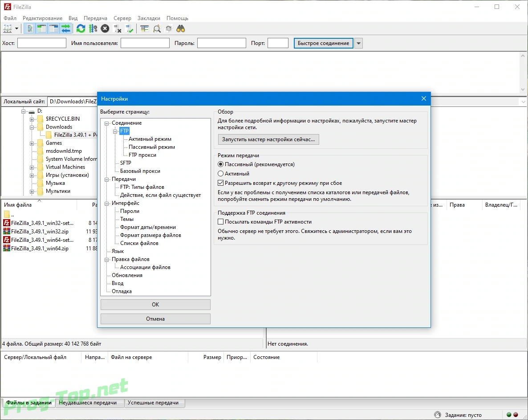Toggle remote directory tree icon

coord(53,29)
